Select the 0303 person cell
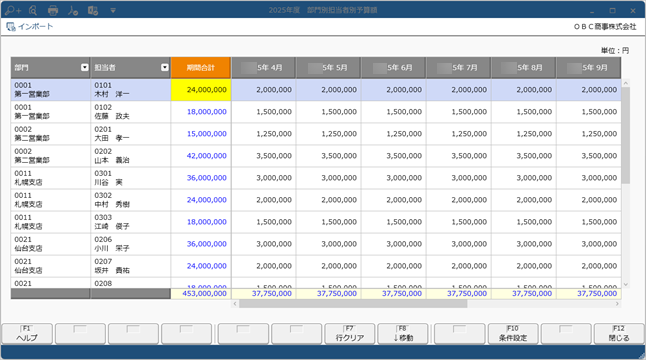This screenshot has width=646, height=360. [131, 222]
